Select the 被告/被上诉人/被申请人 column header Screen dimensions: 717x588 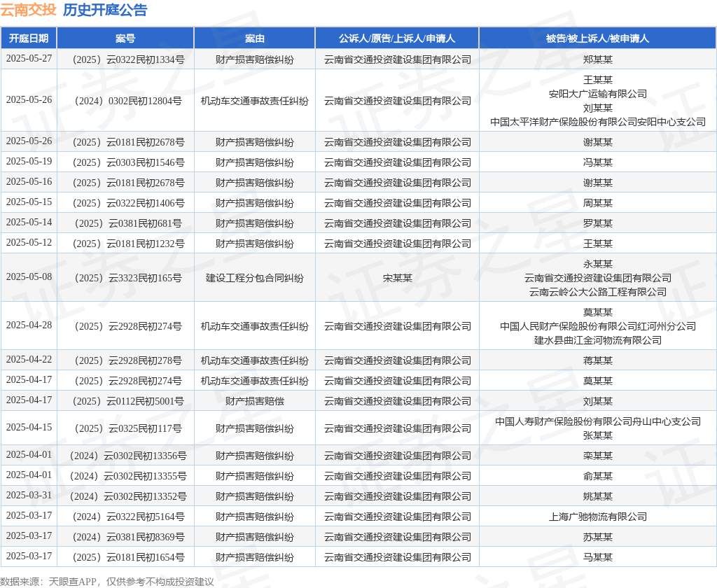click(x=597, y=38)
